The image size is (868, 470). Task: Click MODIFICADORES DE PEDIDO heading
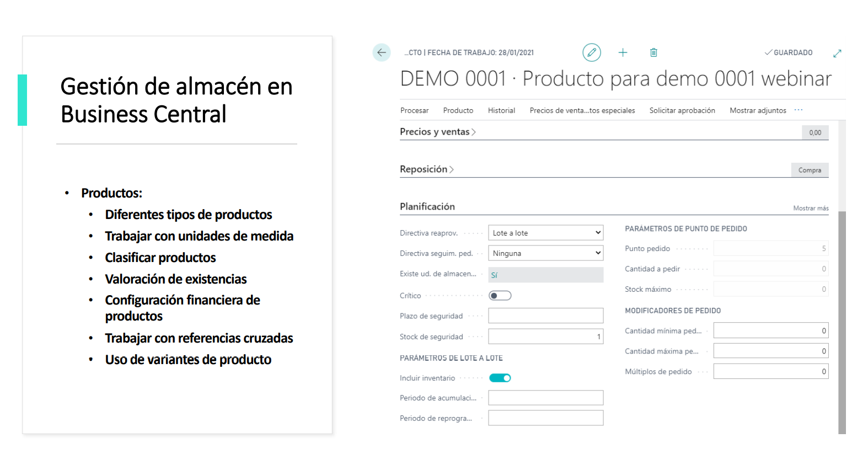[673, 311]
